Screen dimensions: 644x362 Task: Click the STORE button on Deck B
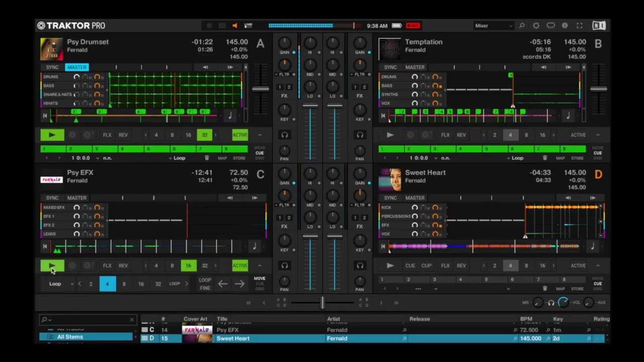coord(577,158)
